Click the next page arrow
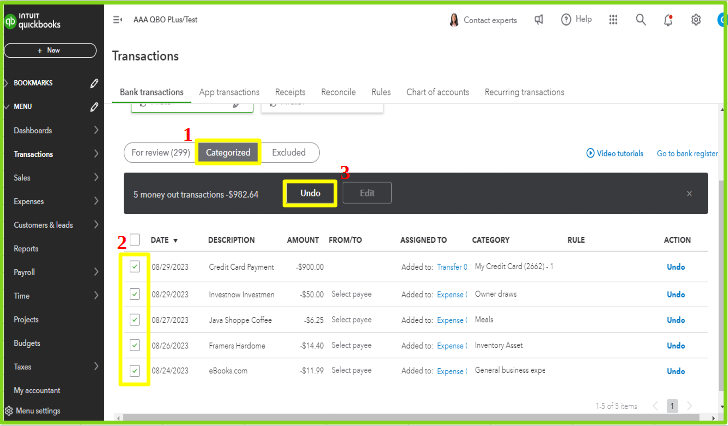The image size is (728, 426). [689, 406]
